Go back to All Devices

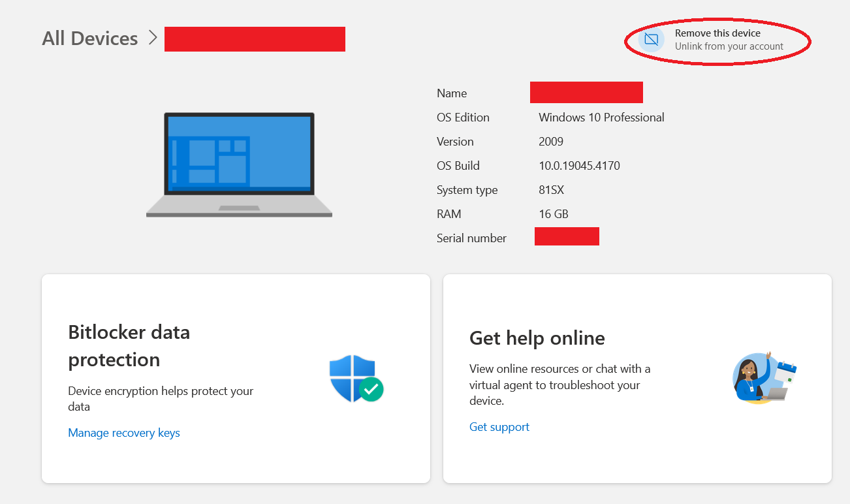coord(90,39)
